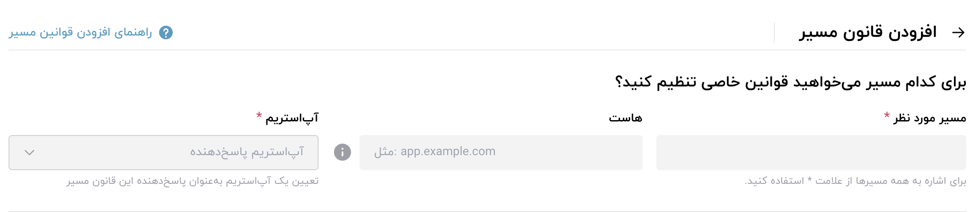Click the red asterisk next to مسیر مورد نظر

point(887,115)
